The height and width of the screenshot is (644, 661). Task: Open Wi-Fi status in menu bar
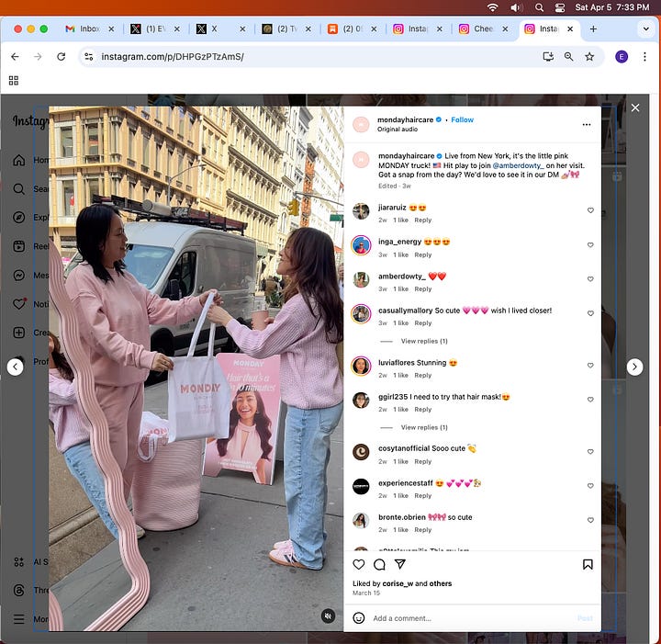[x=492, y=7]
